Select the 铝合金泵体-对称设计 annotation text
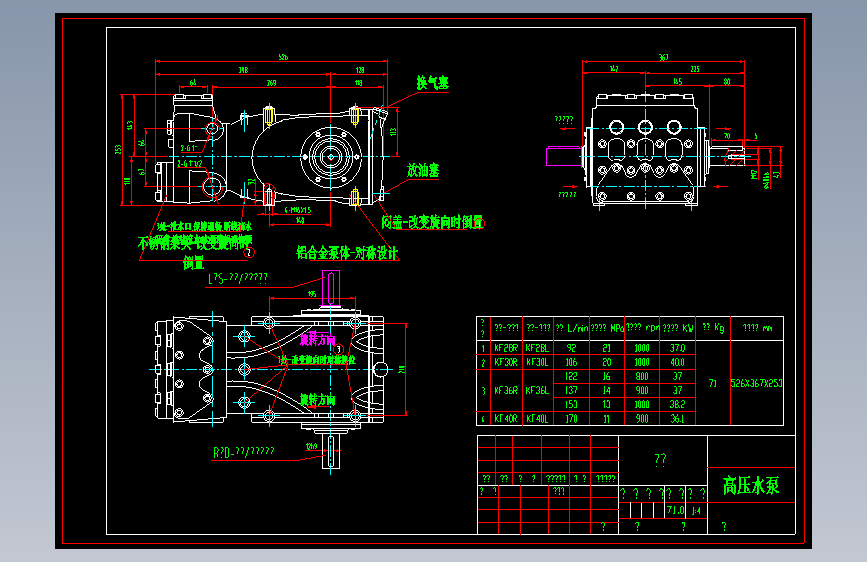The height and width of the screenshot is (562, 867). coord(347,253)
